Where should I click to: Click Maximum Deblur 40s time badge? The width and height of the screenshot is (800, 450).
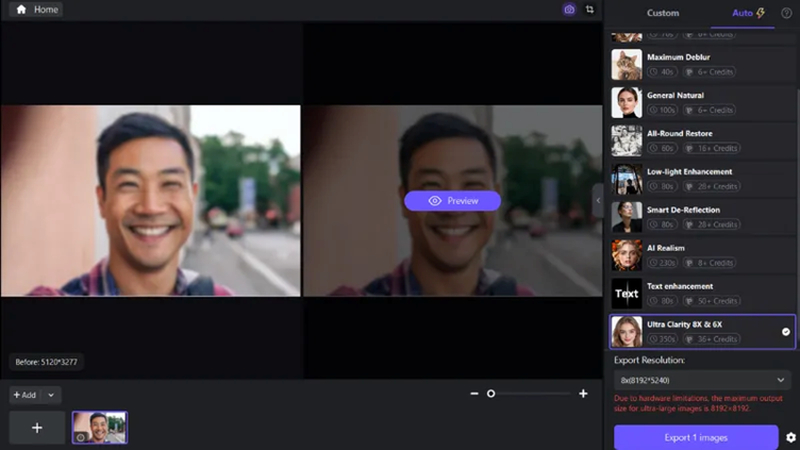pos(662,72)
